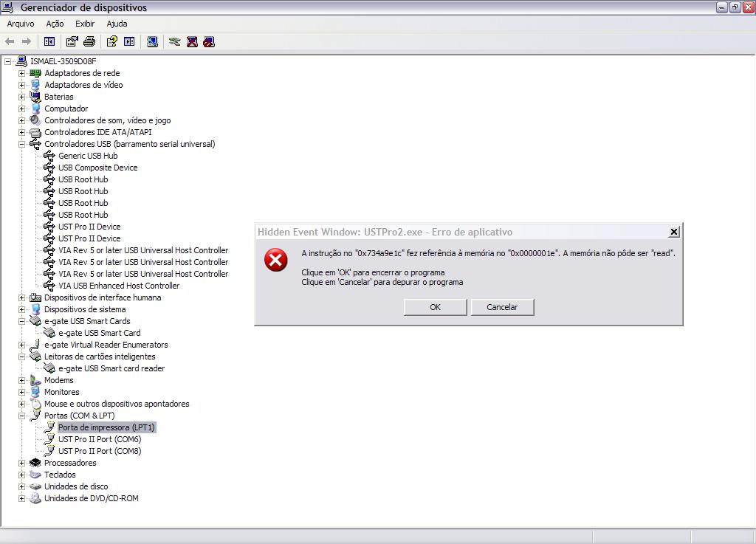Image resolution: width=756 pixels, height=544 pixels.
Task: Click the speaker icon for Controladores de som
Action: coord(35,120)
